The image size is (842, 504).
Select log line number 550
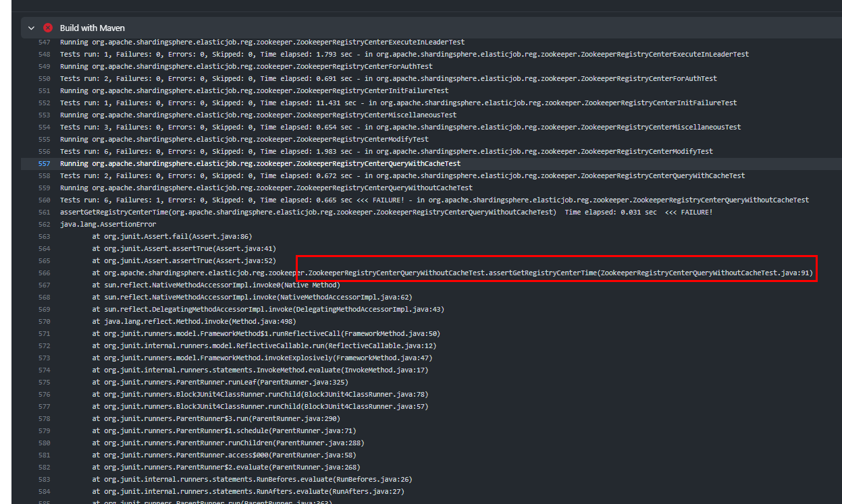[44, 78]
